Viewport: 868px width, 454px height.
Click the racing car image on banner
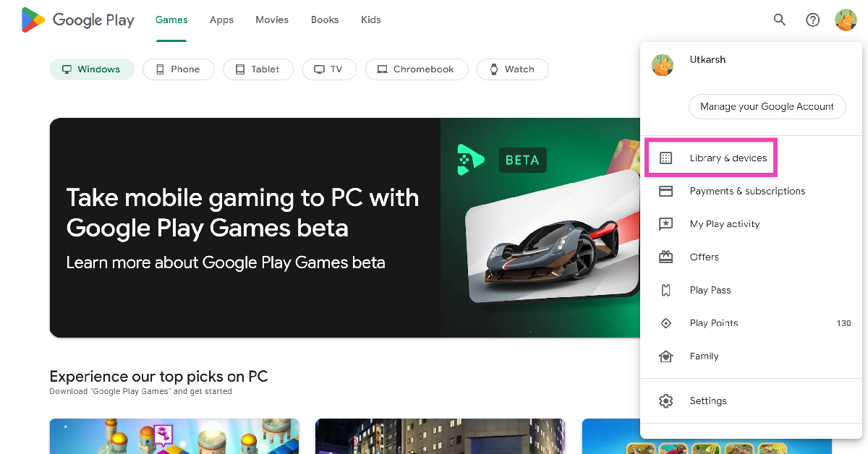(553, 236)
